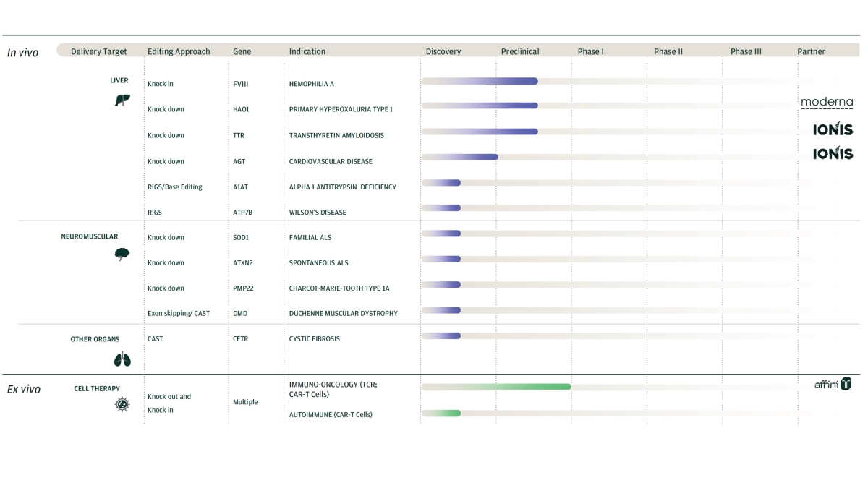868x488 pixels.
Task: Select the Preclinical column header
Action: click(519, 51)
